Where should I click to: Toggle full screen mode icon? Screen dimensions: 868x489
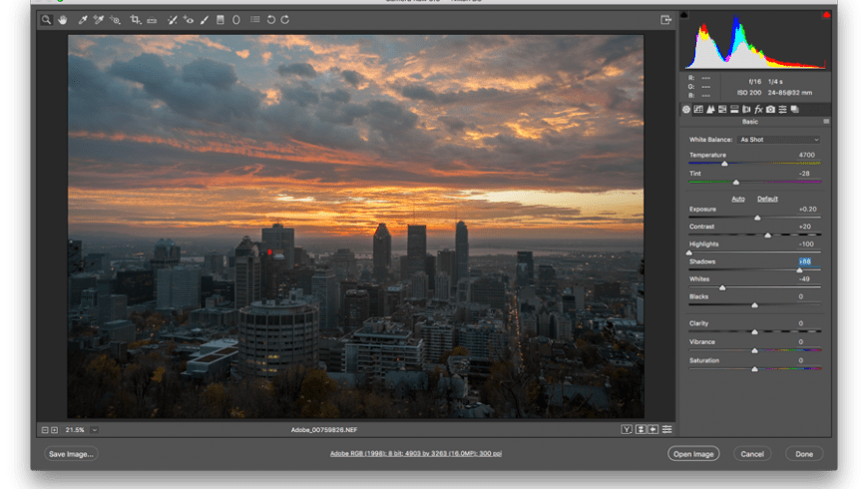pos(665,20)
